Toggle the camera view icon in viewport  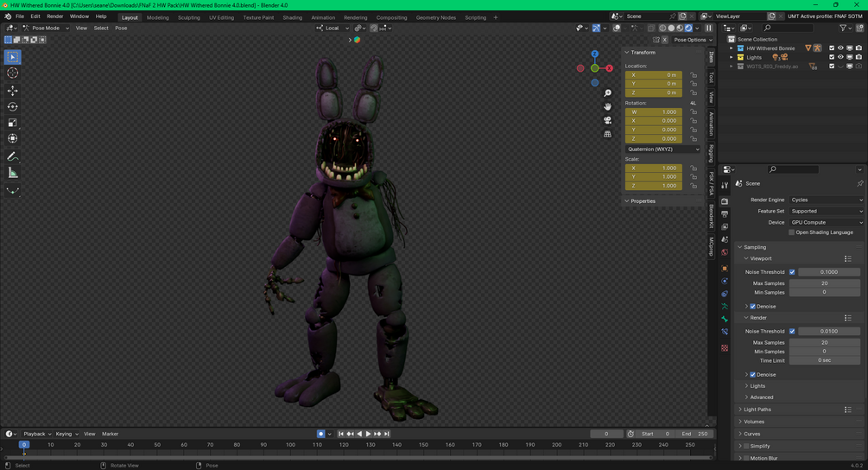pyautogui.click(x=608, y=120)
